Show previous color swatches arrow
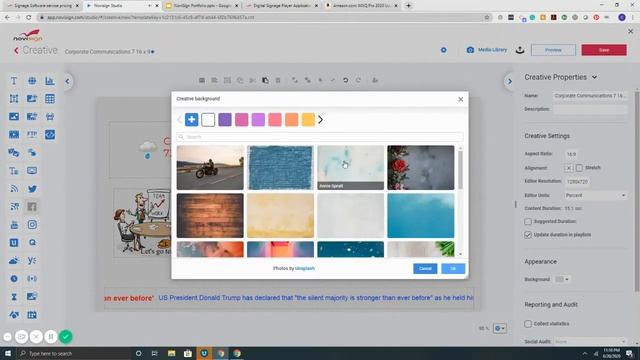The width and height of the screenshot is (640, 360). tap(179, 120)
